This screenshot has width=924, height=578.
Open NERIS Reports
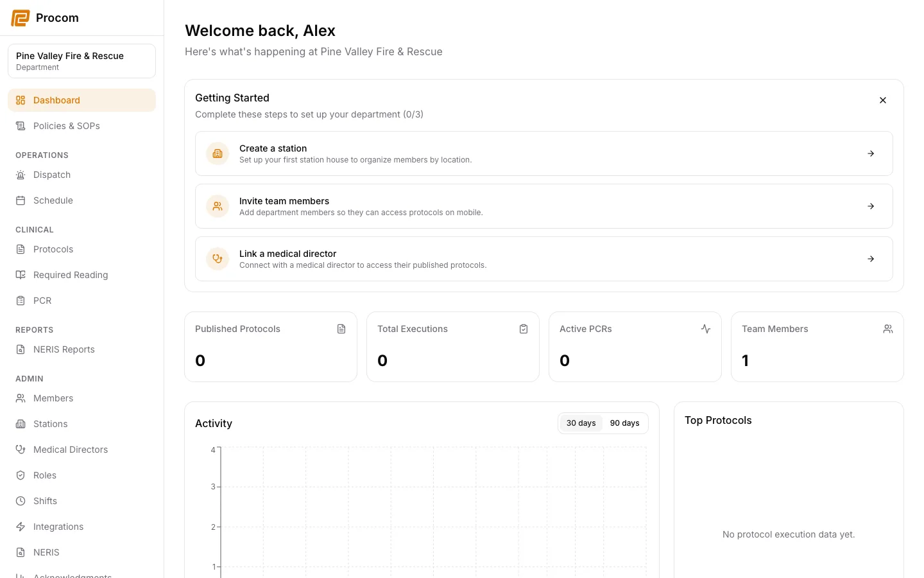tap(81, 349)
